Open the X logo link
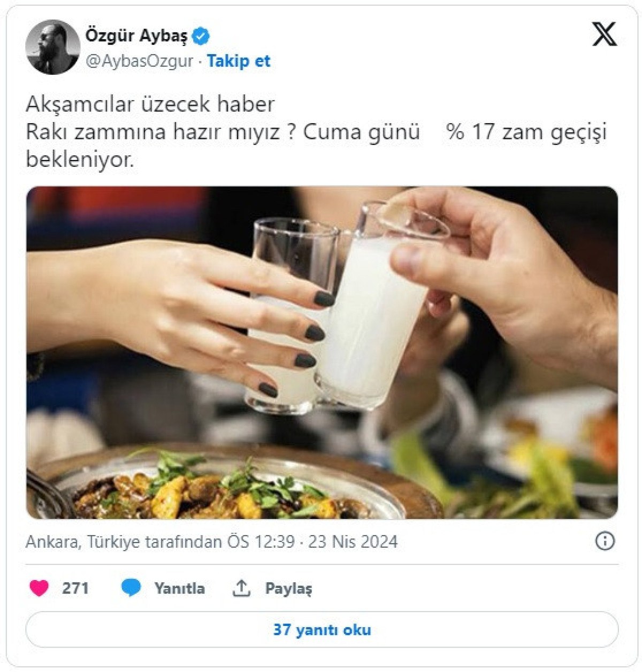Viewport: 642px width, 672px height. 605,35
